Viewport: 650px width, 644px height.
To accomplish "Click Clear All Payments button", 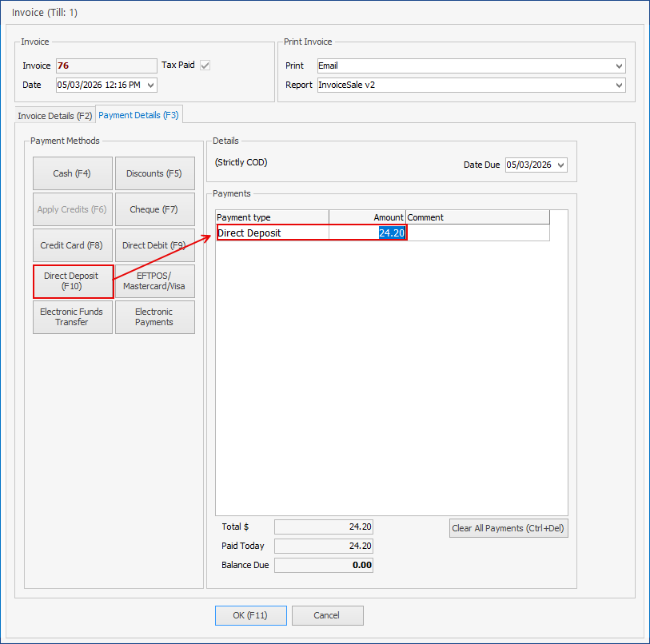I will (508, 528).
